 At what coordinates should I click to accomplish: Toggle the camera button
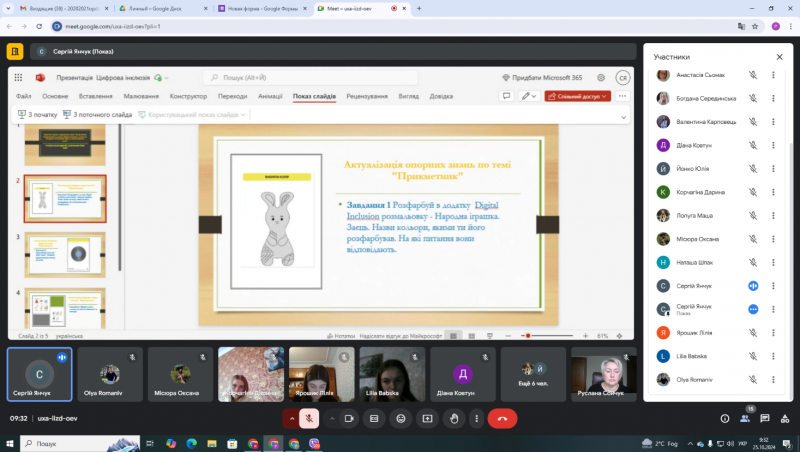[349, 418]
